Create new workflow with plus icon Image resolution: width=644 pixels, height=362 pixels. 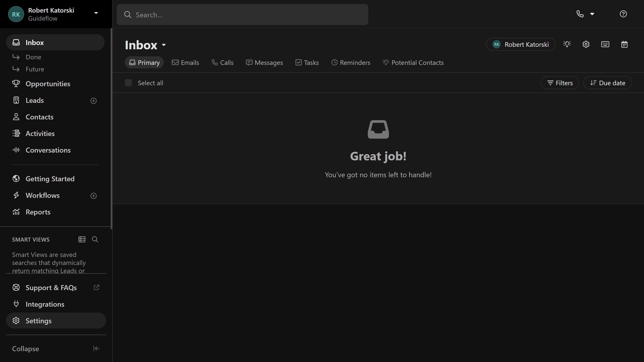click(x=94, y=196)
